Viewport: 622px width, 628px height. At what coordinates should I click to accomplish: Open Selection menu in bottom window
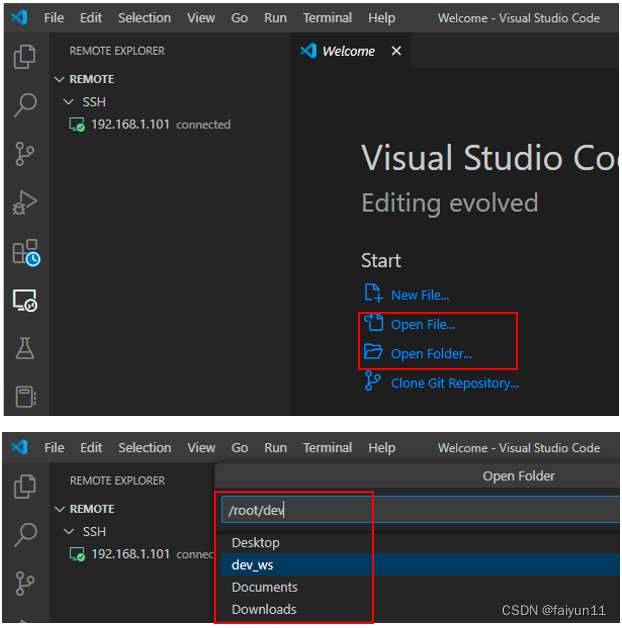click(x=145, y=447)
